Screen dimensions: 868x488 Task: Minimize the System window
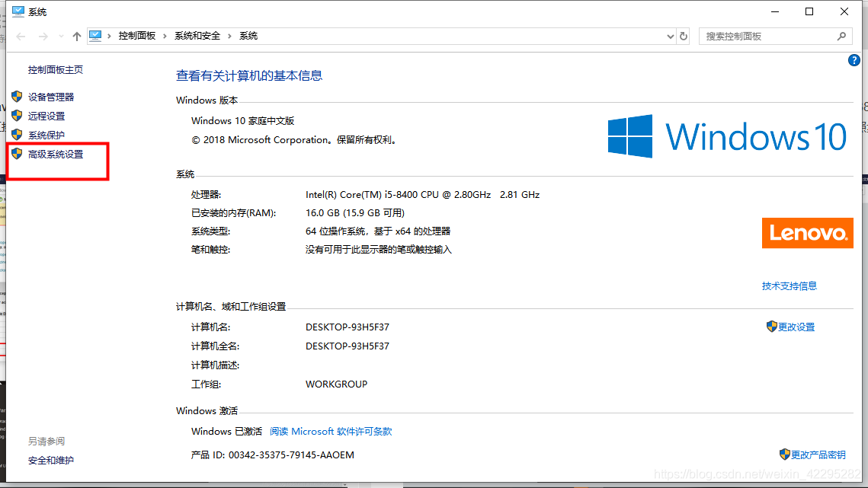[775, 11]
